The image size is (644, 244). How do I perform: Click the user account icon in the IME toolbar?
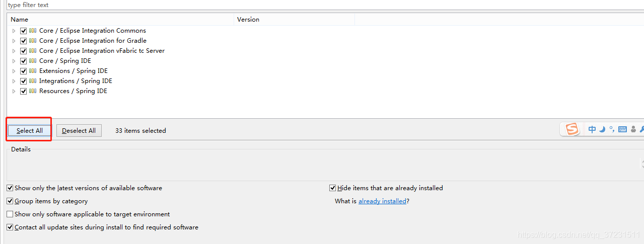634,129
